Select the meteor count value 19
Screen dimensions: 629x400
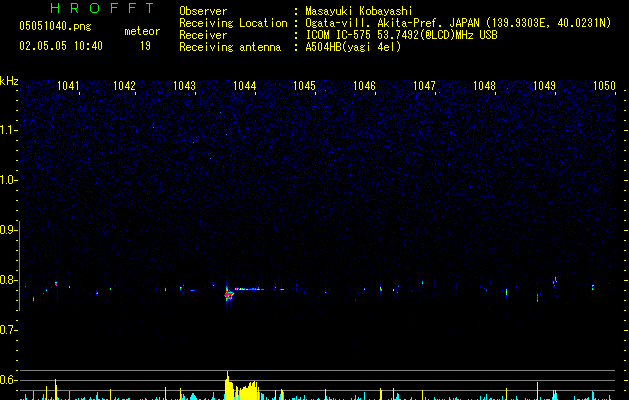tap(145, 46)
